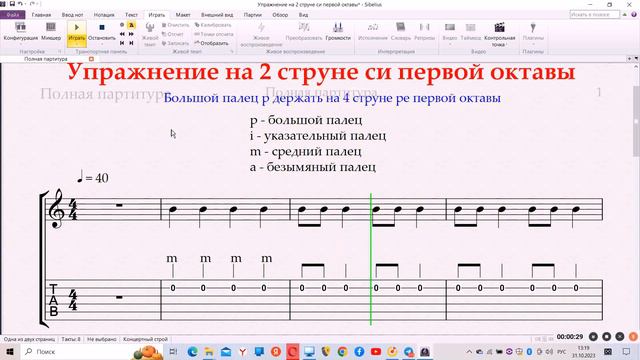This screenshot has height=360, width=640.
Task: Open YouTube icon on taskbar
Action: click(376, 351)
